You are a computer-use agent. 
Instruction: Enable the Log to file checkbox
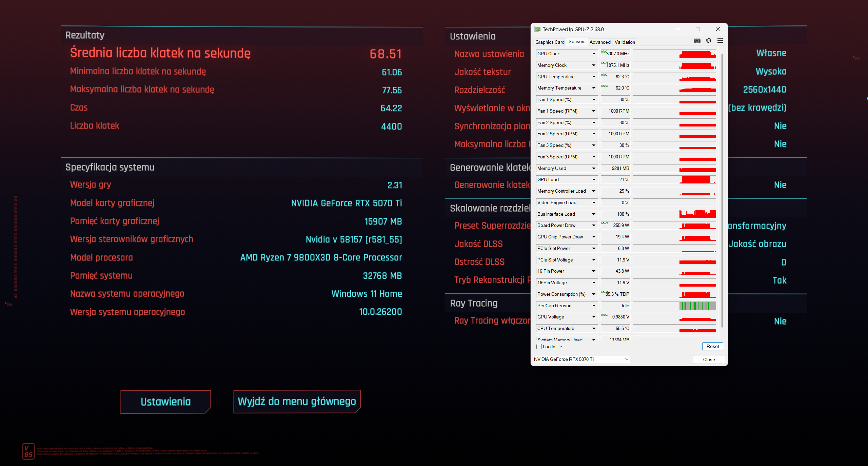[539, 347]
